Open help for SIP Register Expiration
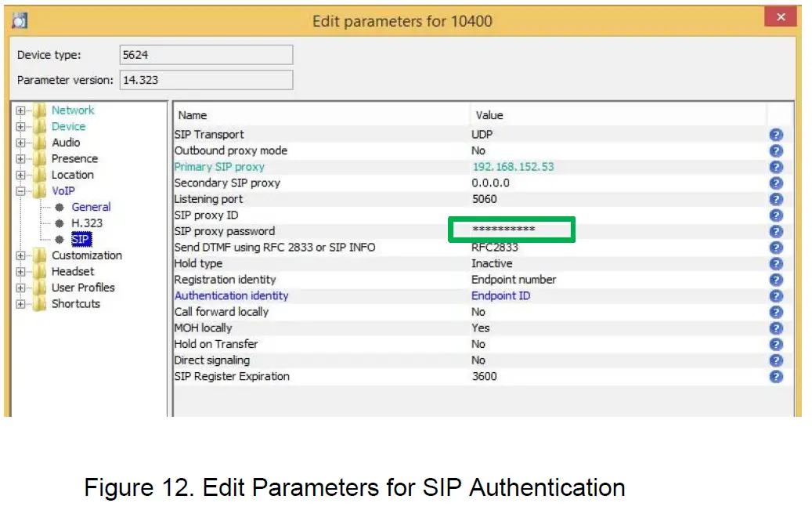This screenshot has width=812, height=514. point(776,376)
